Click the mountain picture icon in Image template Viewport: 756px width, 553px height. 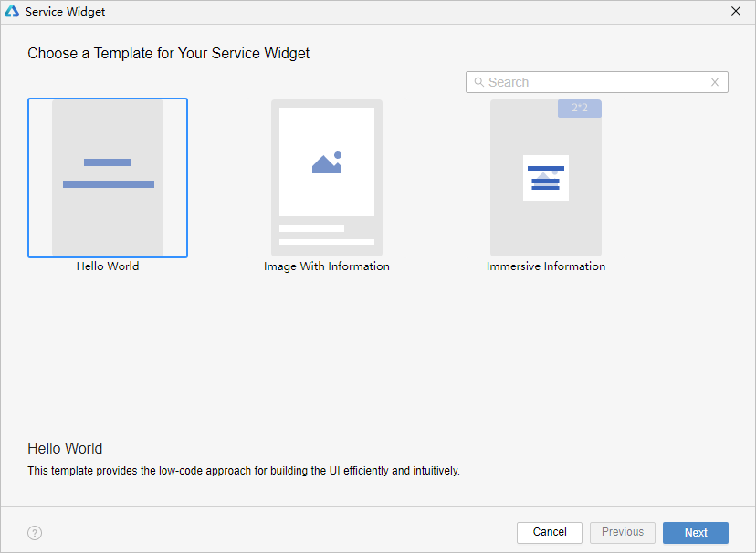327,162
